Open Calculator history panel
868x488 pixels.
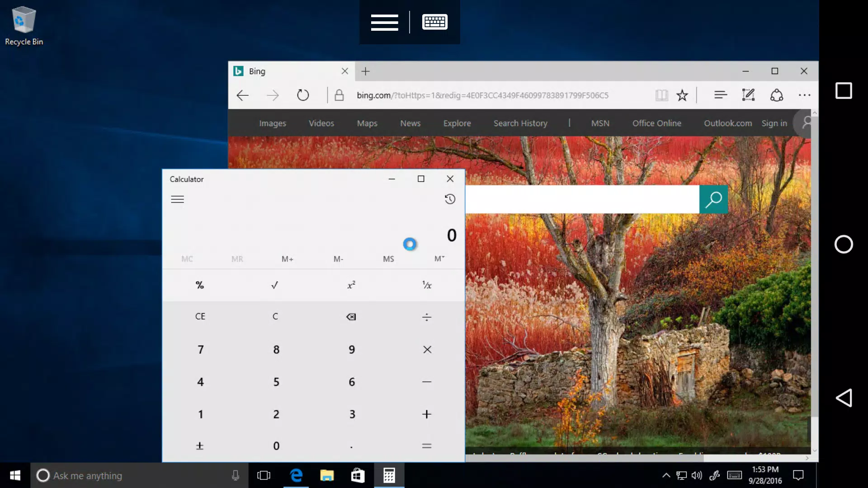(450, 198)
